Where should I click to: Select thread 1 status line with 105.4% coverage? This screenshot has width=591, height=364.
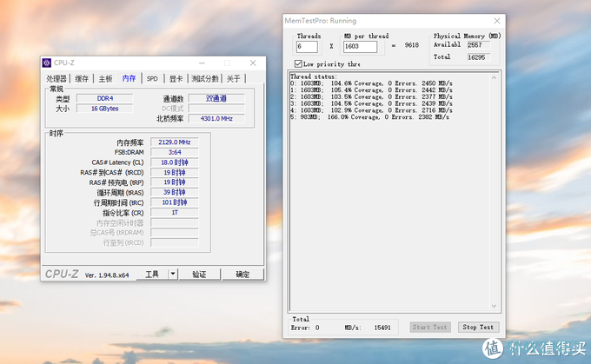pos(371,90)
